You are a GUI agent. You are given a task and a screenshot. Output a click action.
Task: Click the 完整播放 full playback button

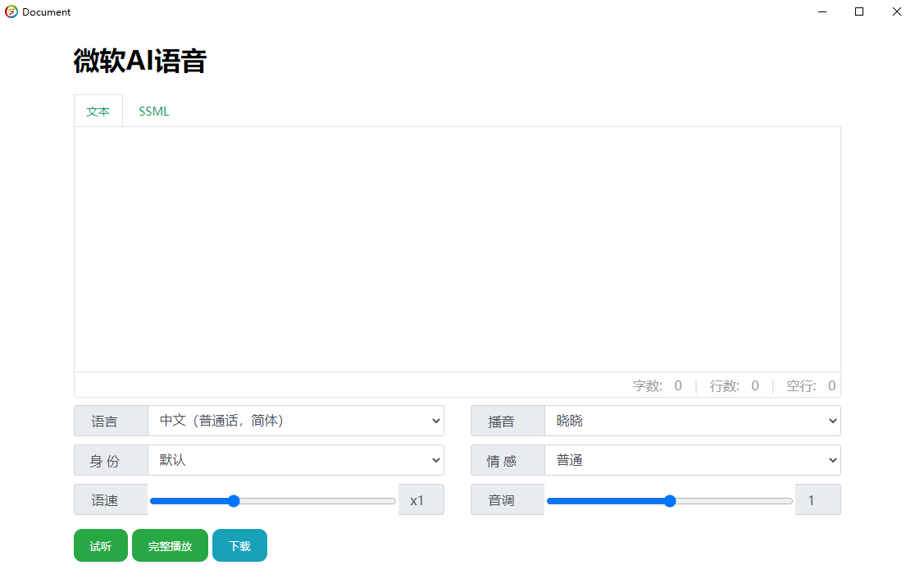point(170,546)
